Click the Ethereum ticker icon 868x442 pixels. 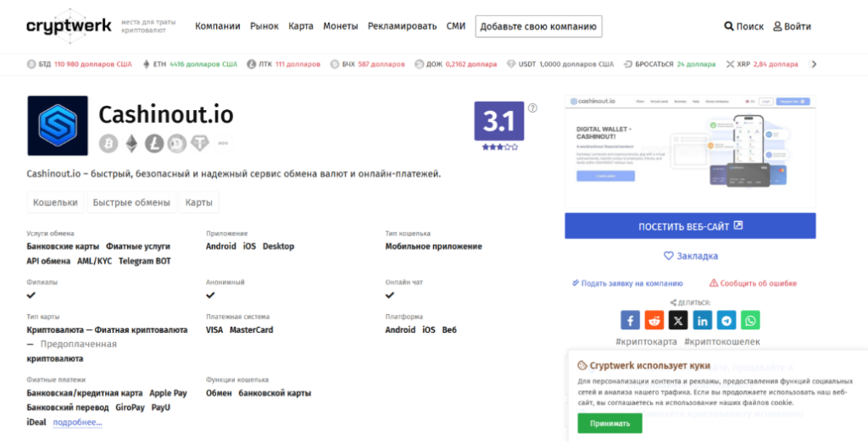coord(146,64)
